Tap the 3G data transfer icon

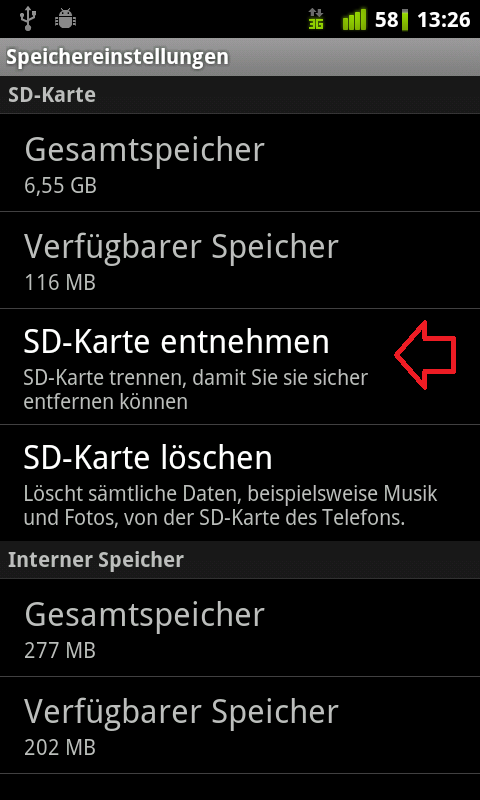pyautogui.click(x=316, y=20)
